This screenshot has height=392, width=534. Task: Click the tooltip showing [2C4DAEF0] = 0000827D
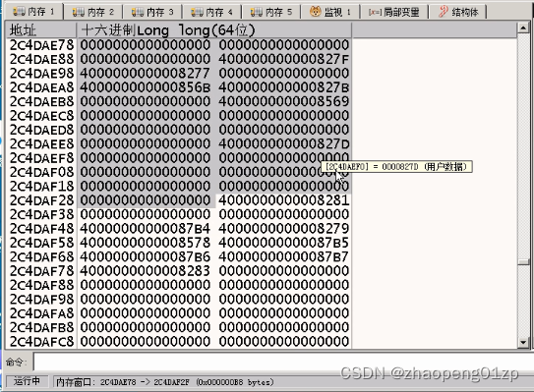(x=396, y=166)
